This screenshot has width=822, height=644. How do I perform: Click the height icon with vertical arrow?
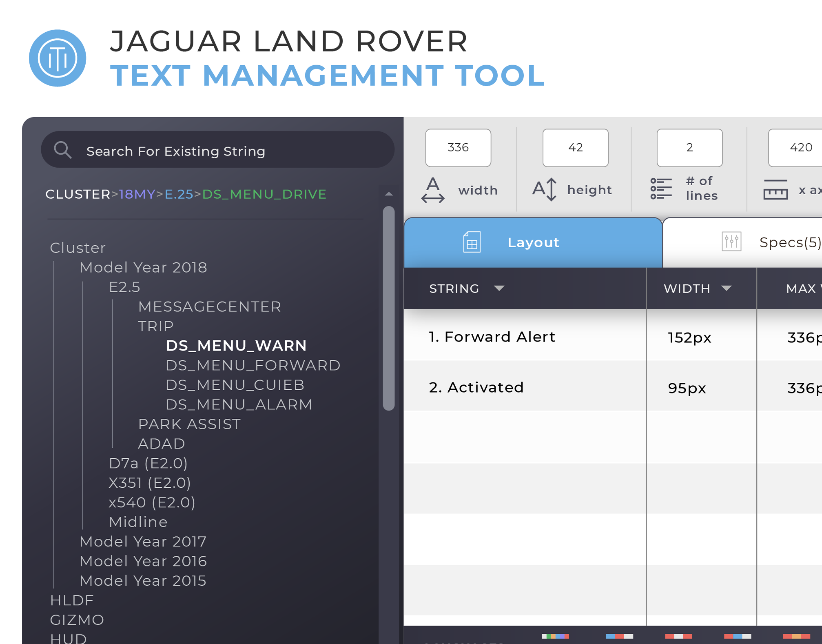[545, 189]
